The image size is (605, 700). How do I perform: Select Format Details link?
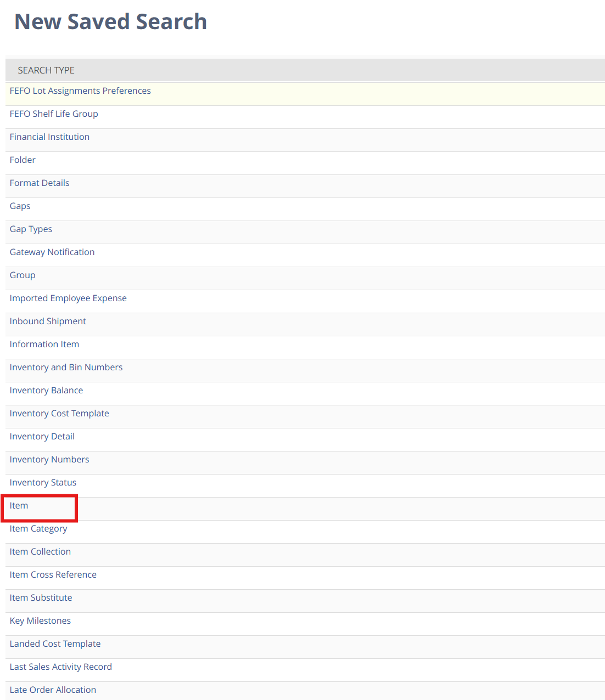click(x=40, y=183)
